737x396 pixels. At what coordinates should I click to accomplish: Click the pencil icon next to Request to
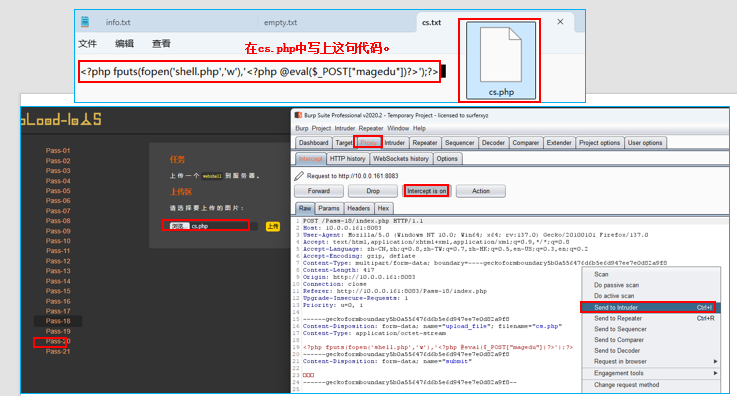(x=299, y=176)
